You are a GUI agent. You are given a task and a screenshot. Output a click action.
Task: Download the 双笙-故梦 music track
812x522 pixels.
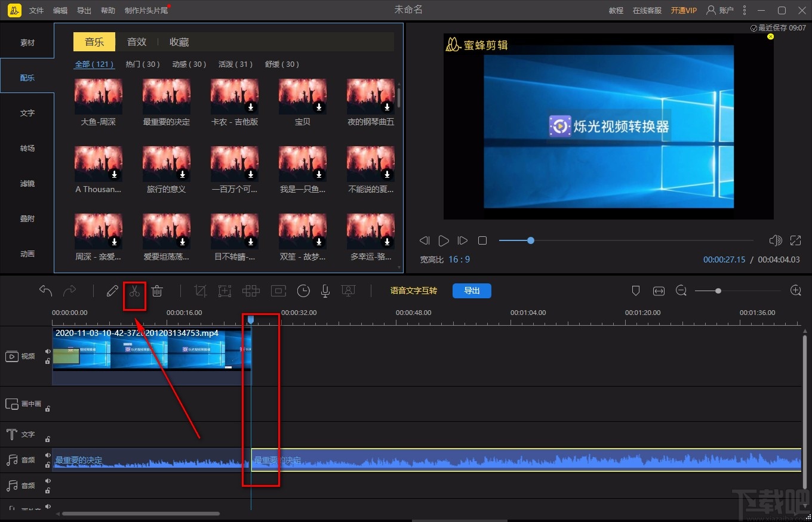(x=319, y=242)
